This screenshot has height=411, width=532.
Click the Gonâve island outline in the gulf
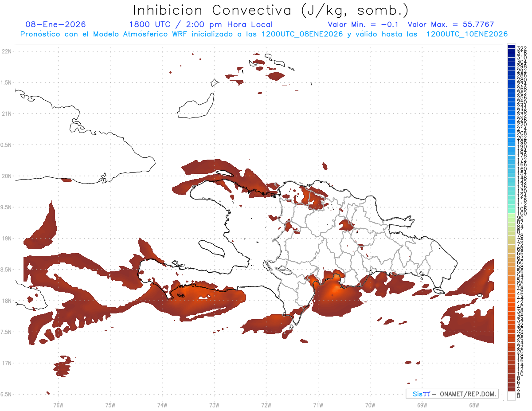[x=211, y=248]
